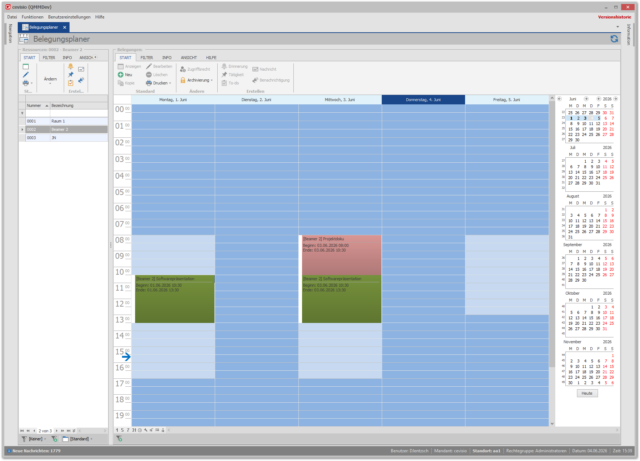This screenshot has width=640, height=461.
Task: Open the (Keine) filter dropdown at bottom
Action: click(x=33, y=439)
